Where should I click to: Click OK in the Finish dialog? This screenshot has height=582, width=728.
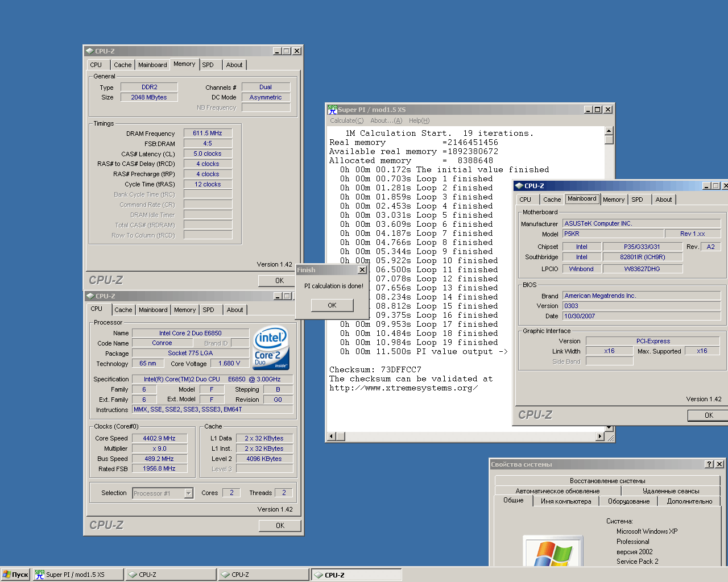pyautogui.click(x=332, y=305)
